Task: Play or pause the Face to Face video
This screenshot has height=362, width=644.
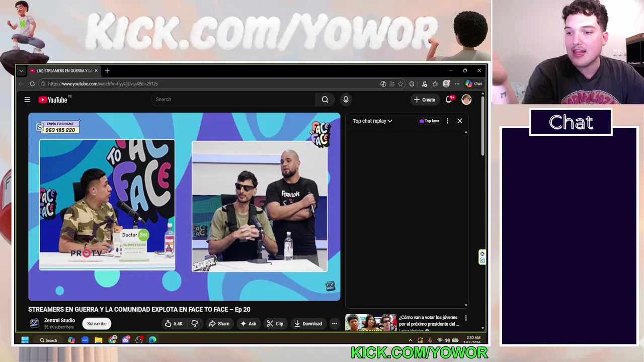Action: [184, 207]
